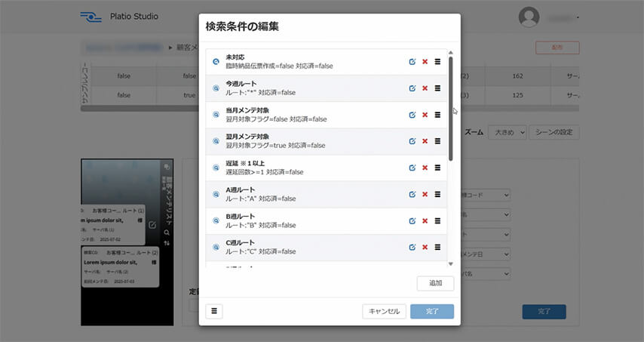Click the user avatar icon
The width and height of the screenshot is (644, 342).
click(529, 17)
